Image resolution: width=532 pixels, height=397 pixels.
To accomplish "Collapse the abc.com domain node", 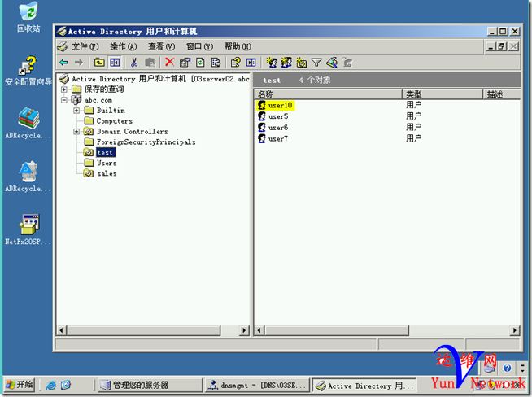I will 63,100.
